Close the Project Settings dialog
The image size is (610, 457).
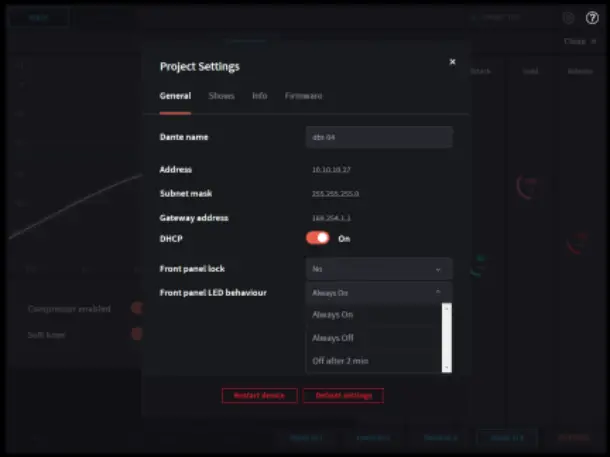452,61
